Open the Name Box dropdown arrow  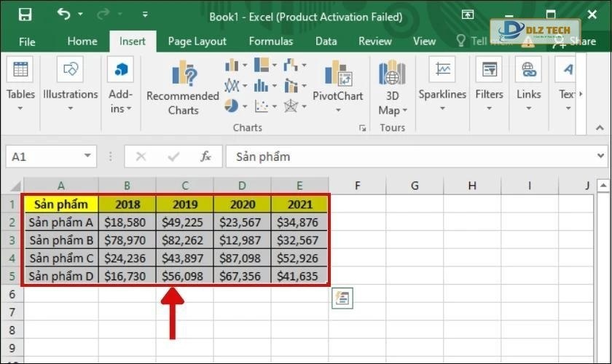[x=87, y=157]
